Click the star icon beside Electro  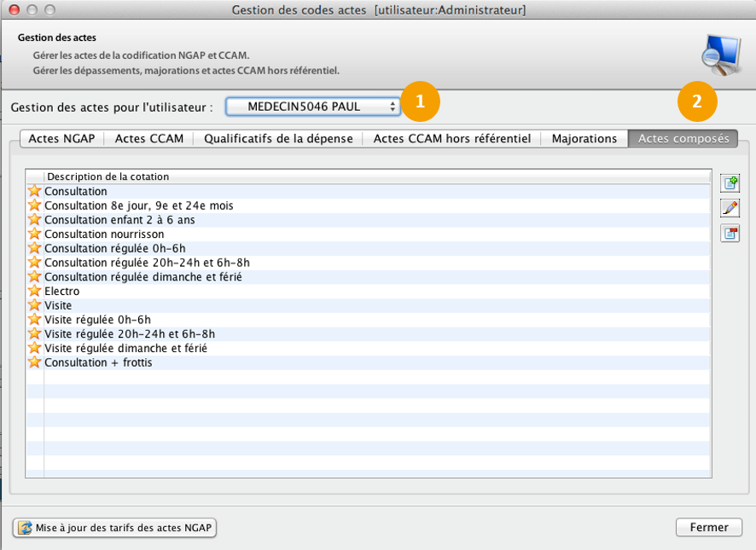[35, 291]
